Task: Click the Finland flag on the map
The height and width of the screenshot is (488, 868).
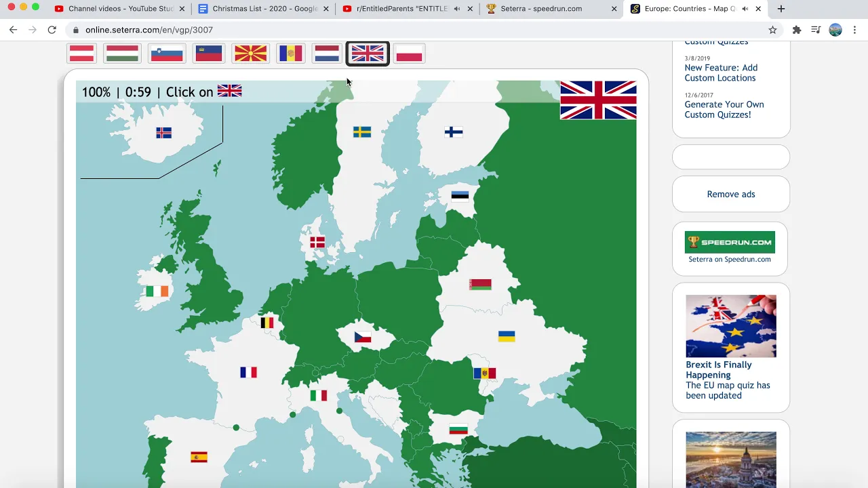Action: [x=454, y=132]
